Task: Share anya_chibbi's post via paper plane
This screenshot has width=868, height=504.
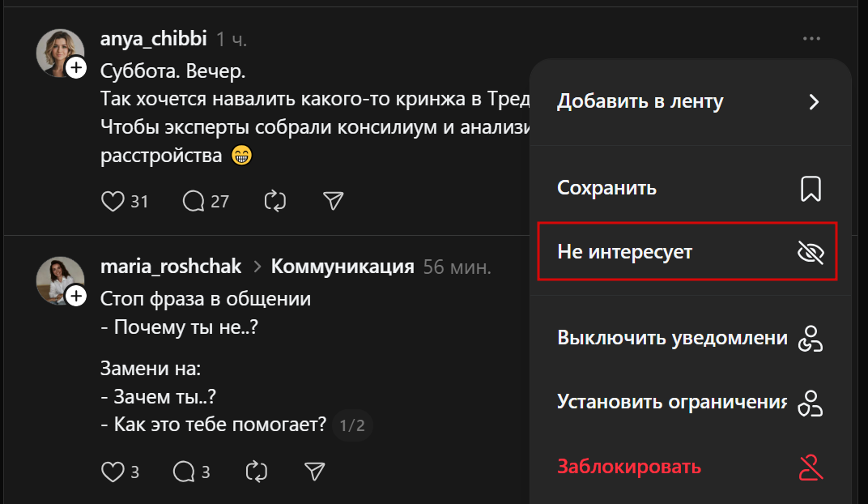Action: tap(333, 201)
